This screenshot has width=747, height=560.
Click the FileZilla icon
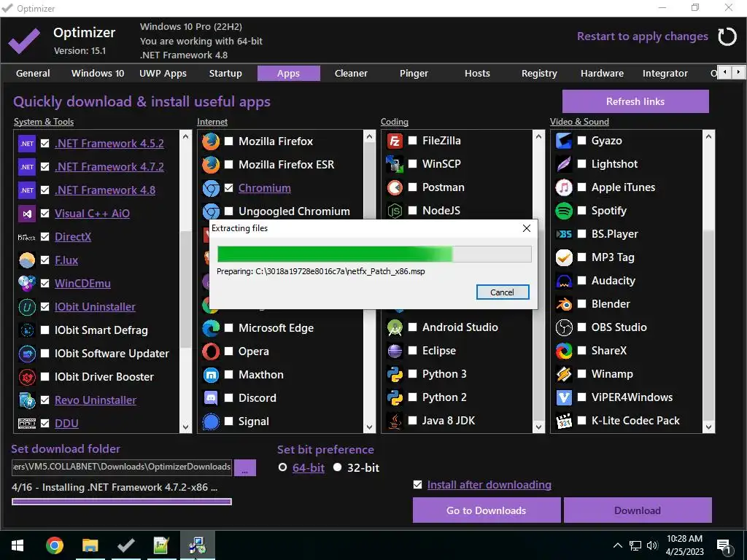[x=395, y=141]
